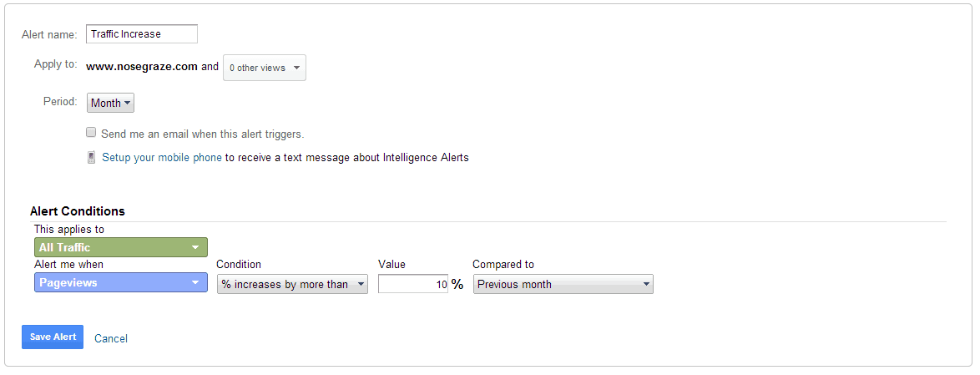Click the 'Alert name:' field label

coord(49,34)
